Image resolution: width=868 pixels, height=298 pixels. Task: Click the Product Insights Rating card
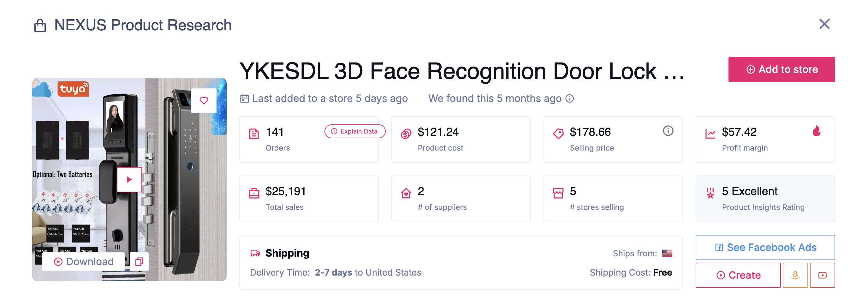[x=765, y=199]
